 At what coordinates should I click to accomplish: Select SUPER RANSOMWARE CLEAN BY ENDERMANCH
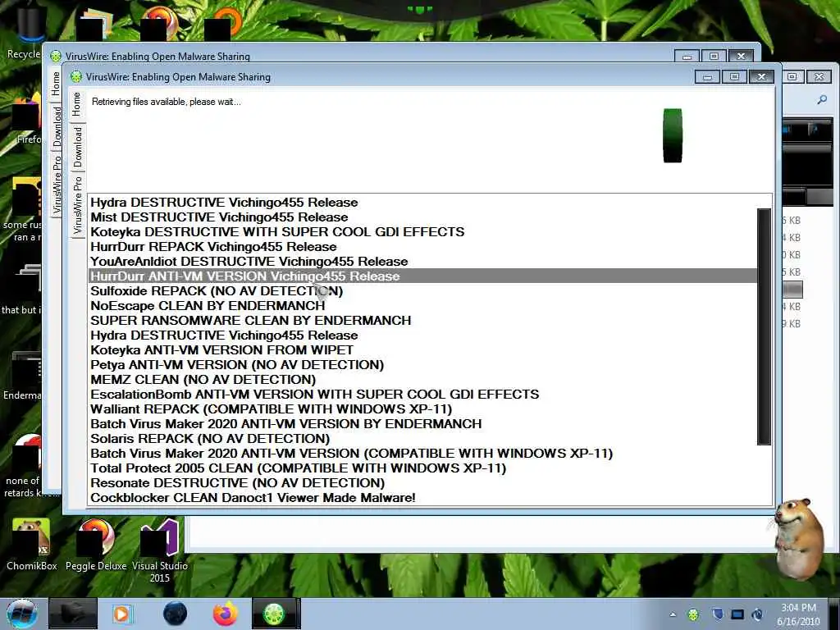pyautogui.click(x=422, y=321)
